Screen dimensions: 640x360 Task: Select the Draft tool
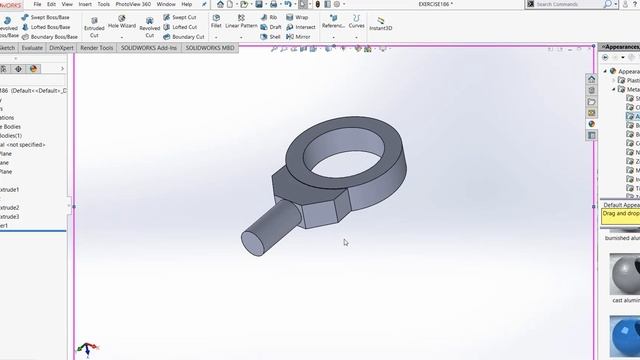[x=271, y=27]
